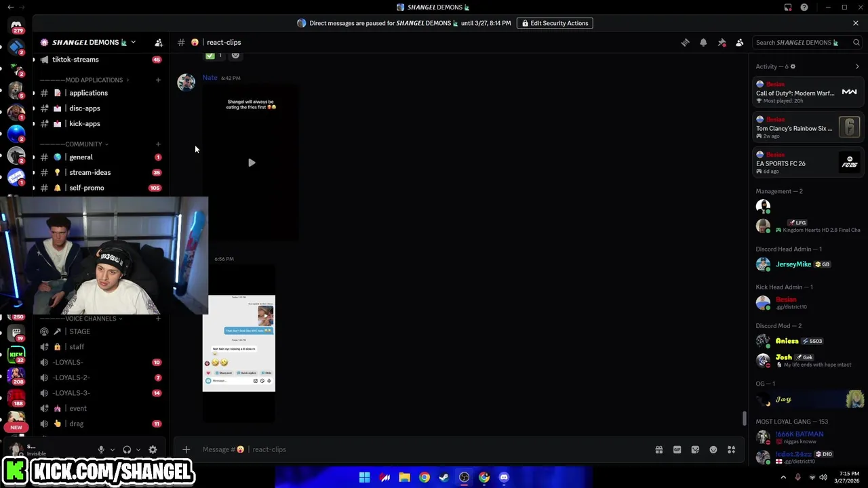
Task: Open Aniesa member profile
Action: click(x=808, y=341)
